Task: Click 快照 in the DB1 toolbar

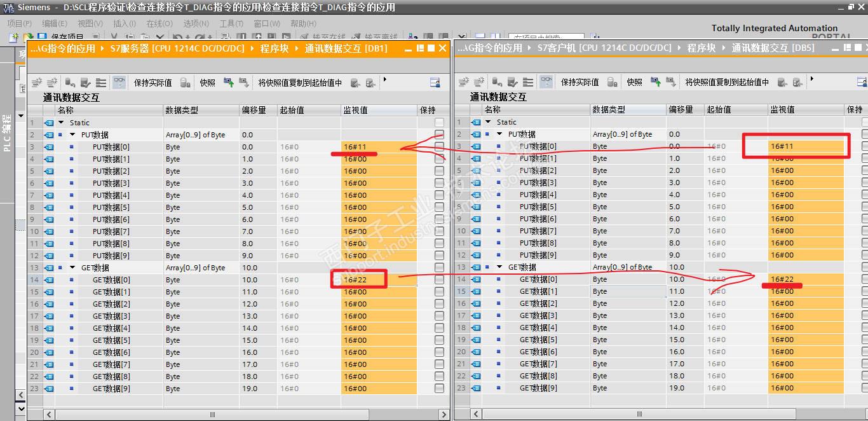Action: coord(207,83)
